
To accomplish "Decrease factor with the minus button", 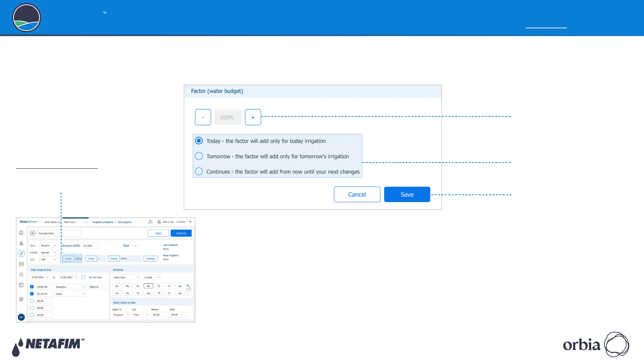I will tap(203, 117).
